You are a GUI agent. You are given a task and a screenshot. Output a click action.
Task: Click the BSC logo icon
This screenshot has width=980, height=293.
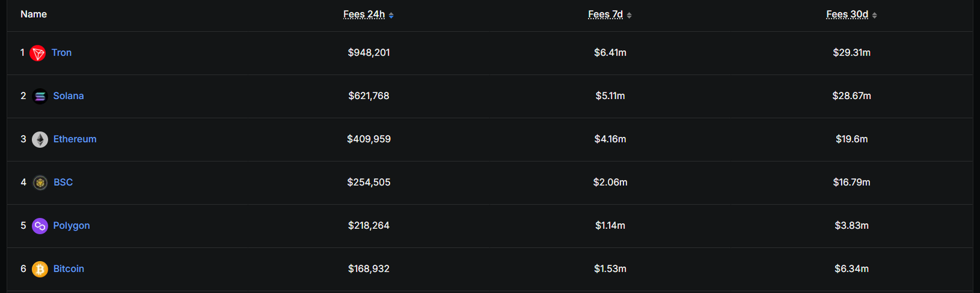pyautogui.click(x=40, y=183)
